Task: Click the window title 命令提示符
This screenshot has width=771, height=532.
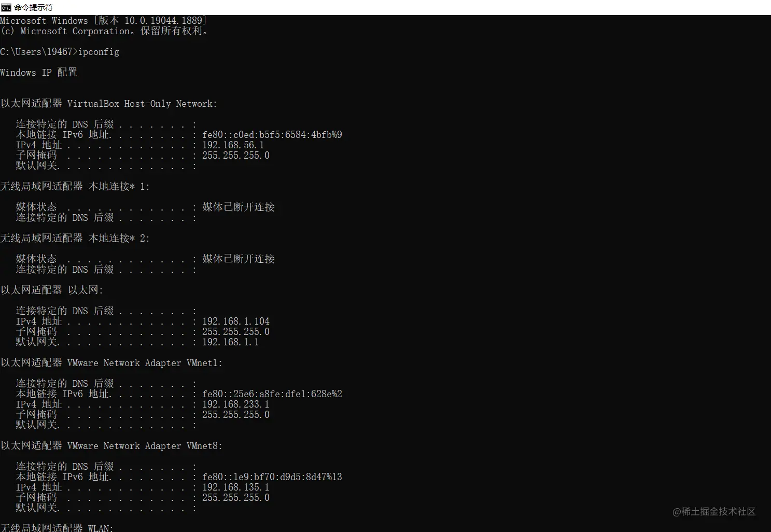Action: tap(33, 7)
